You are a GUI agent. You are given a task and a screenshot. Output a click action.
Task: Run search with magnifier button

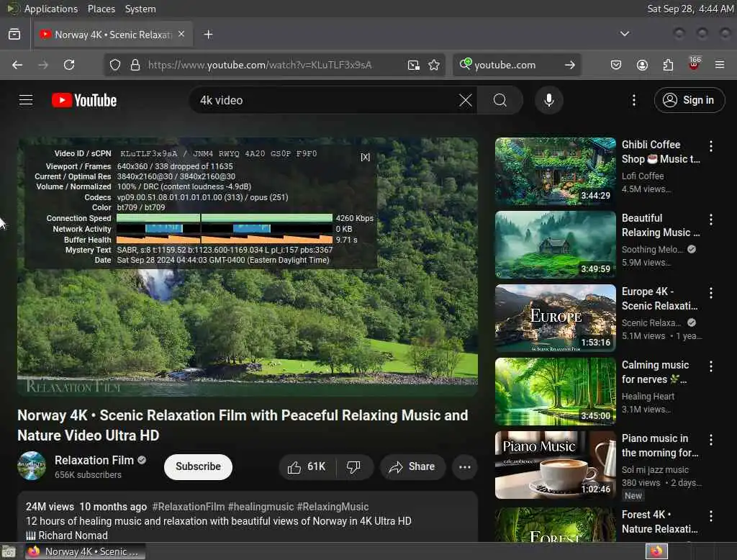click(500, 100)
